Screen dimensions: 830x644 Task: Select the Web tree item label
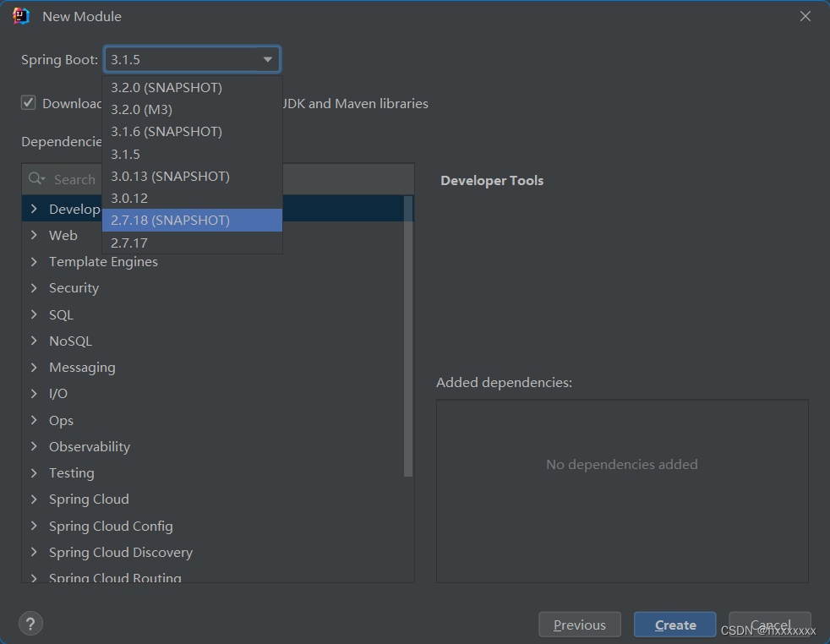63,235
